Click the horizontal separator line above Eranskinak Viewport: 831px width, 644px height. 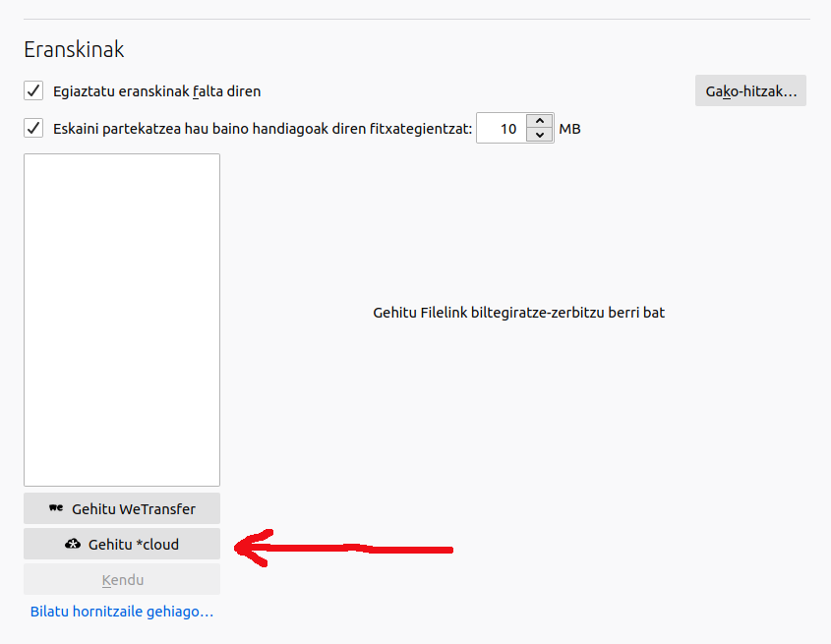(415, 19)
